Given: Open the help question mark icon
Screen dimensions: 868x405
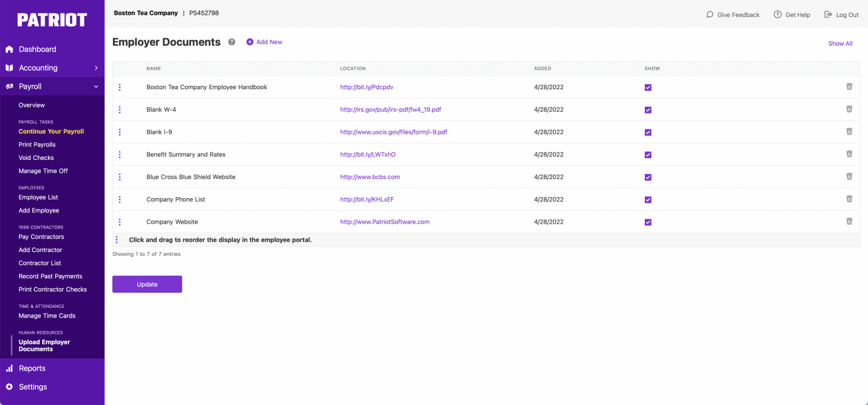Looking at the screenshot, I should point(232,42).
